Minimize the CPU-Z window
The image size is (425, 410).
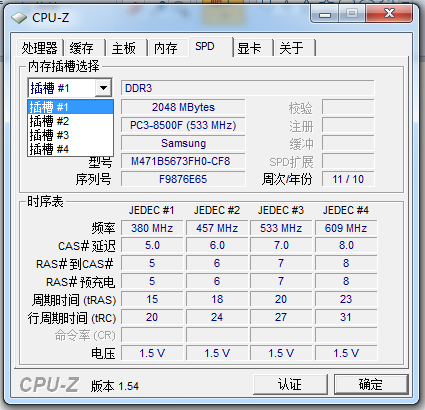click(324, 14)
